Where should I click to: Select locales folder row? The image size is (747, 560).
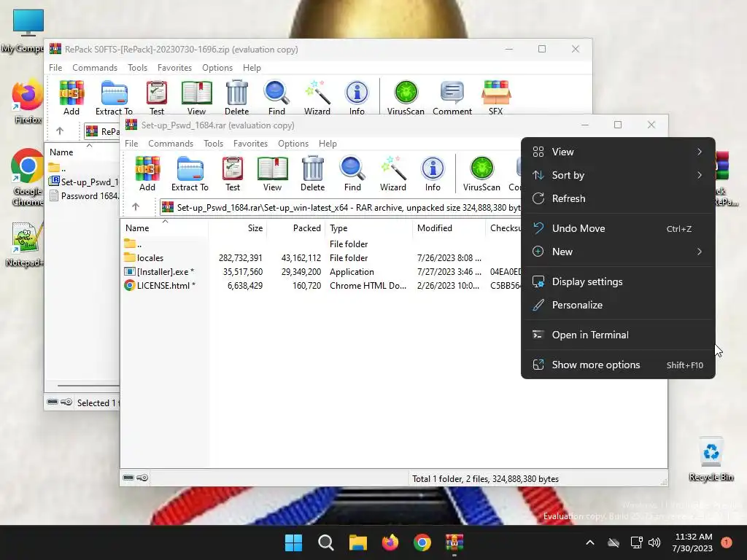(x=321, y=258)
